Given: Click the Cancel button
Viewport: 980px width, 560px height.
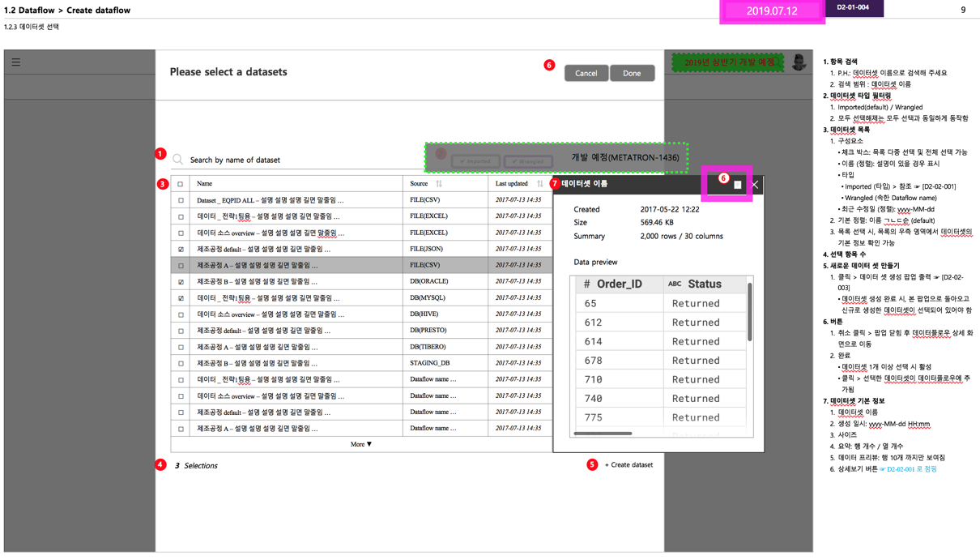Looking at the screenshot, I should click(587, 73).
